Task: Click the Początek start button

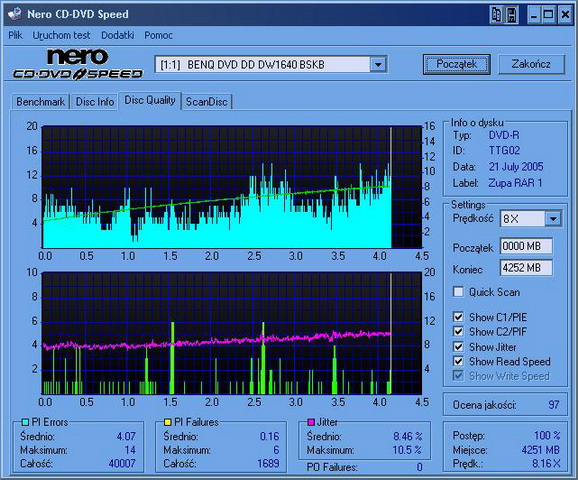Action: click(456, 64)
